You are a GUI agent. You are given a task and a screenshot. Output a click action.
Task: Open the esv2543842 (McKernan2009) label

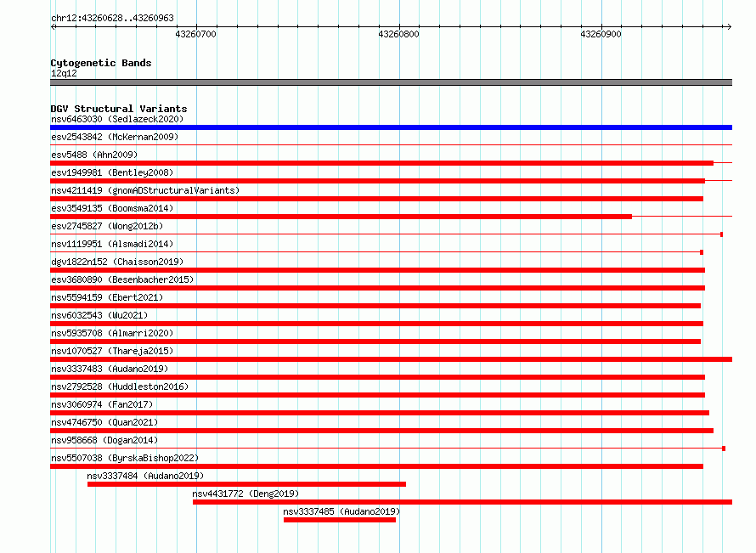115,137
